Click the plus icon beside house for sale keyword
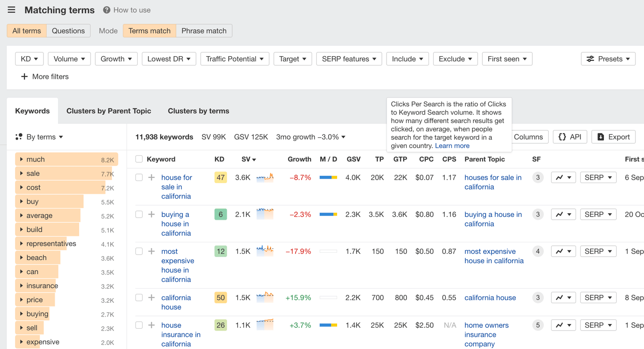 point(151,177)
